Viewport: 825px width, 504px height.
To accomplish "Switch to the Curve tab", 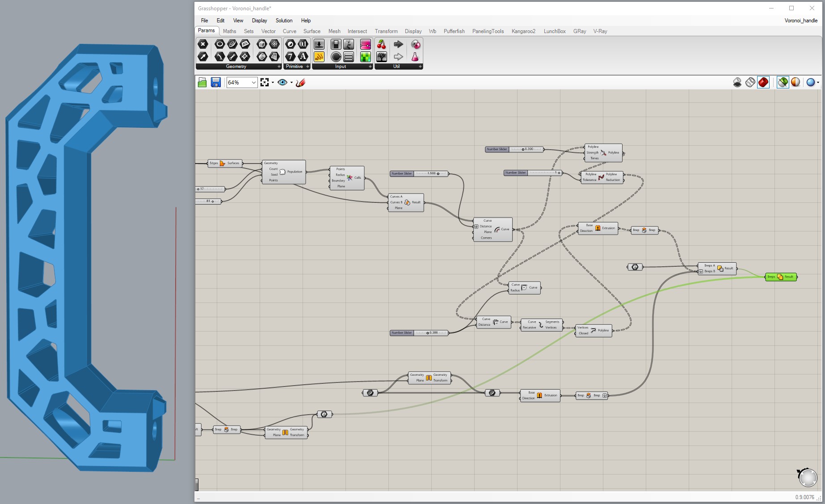I will point(290,31).
